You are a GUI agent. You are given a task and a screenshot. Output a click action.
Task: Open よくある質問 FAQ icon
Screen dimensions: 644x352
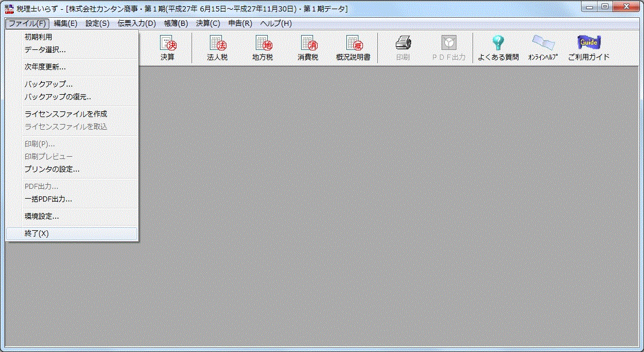498,48
